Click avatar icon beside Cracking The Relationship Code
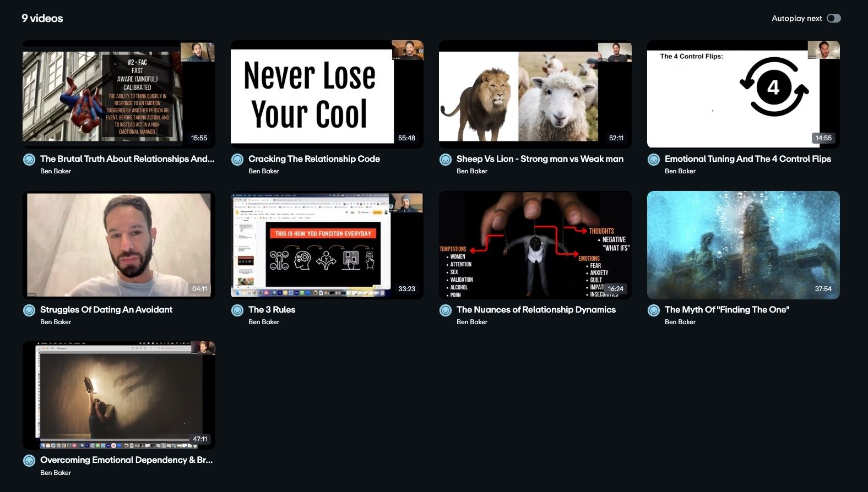Viewport: 868px width, 492px height. tap(237, 160)
